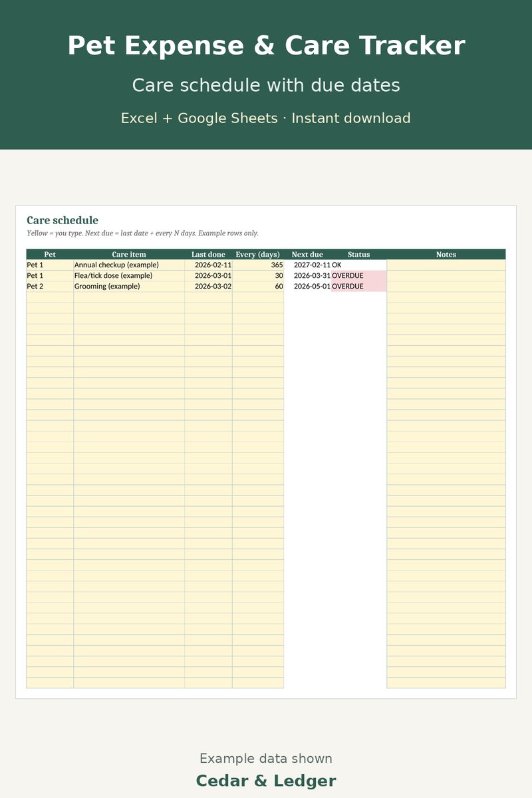This screenshot has height=798, width=532.
Task: Click the 'OK' status cell
Action: pyautogui.click(x=358, y=265)
